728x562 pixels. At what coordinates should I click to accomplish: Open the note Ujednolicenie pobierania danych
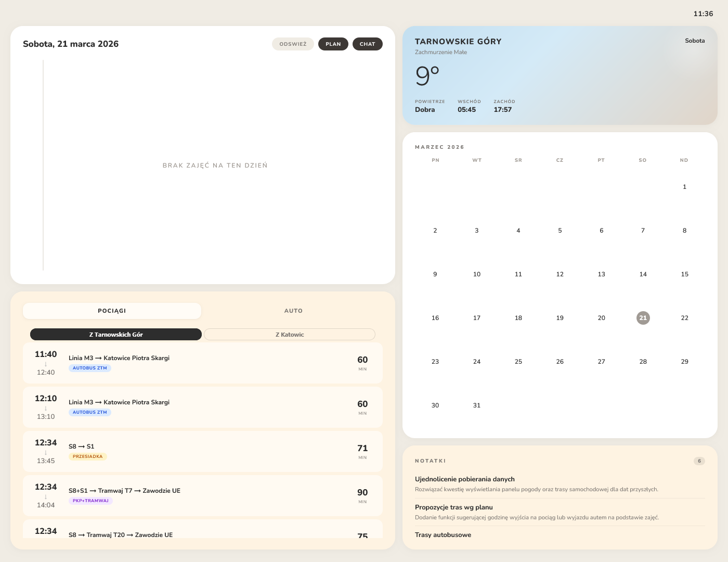[x=464, y=479]
